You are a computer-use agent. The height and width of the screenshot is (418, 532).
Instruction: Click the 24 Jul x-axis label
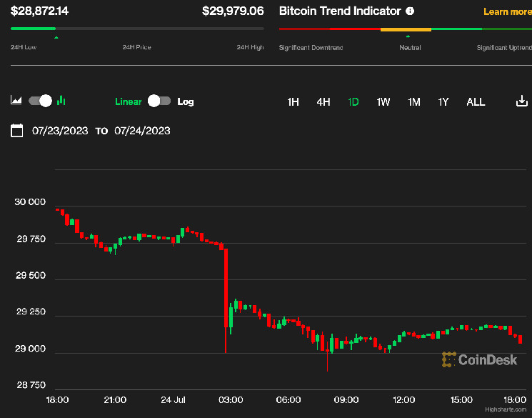[x=173, y=399]
